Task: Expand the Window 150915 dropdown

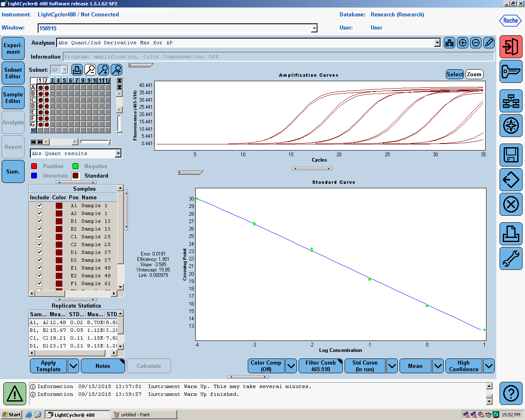Action: pos(314,28)
